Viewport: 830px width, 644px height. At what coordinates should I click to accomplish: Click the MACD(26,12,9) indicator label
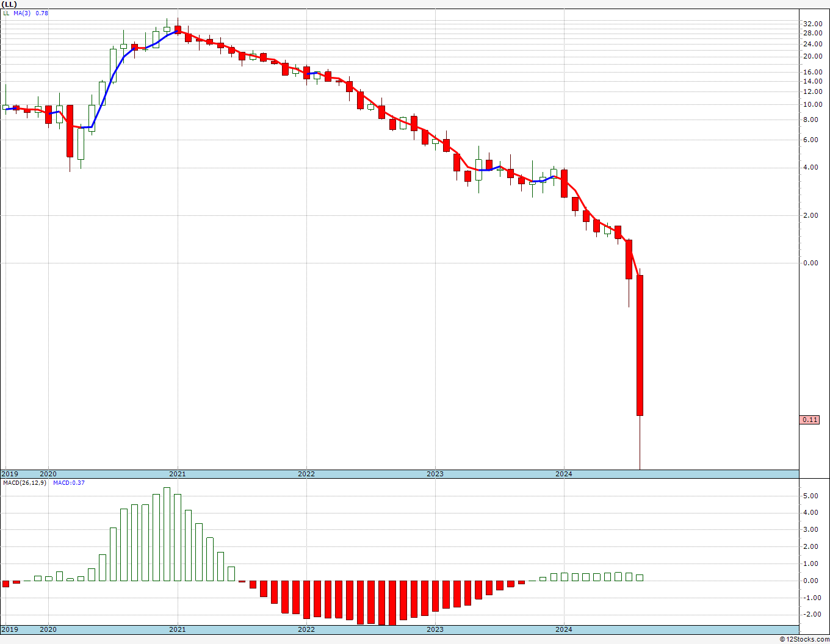coord(24,483)
